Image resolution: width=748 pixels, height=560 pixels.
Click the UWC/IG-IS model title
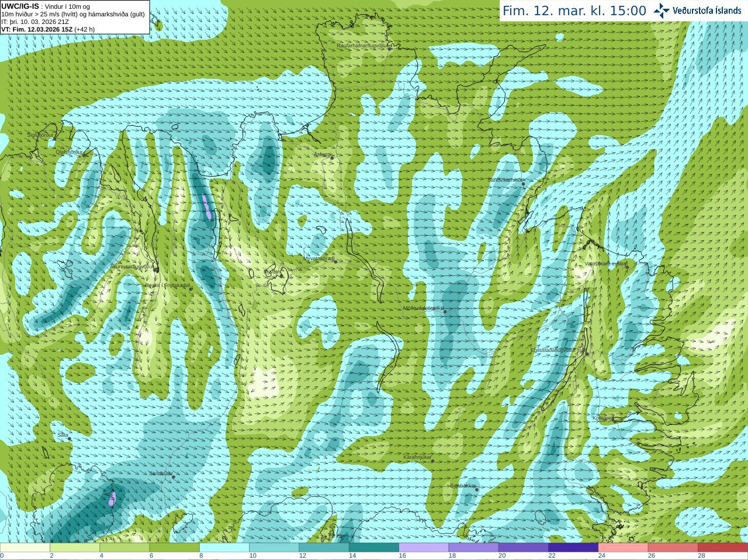[20, 6]
